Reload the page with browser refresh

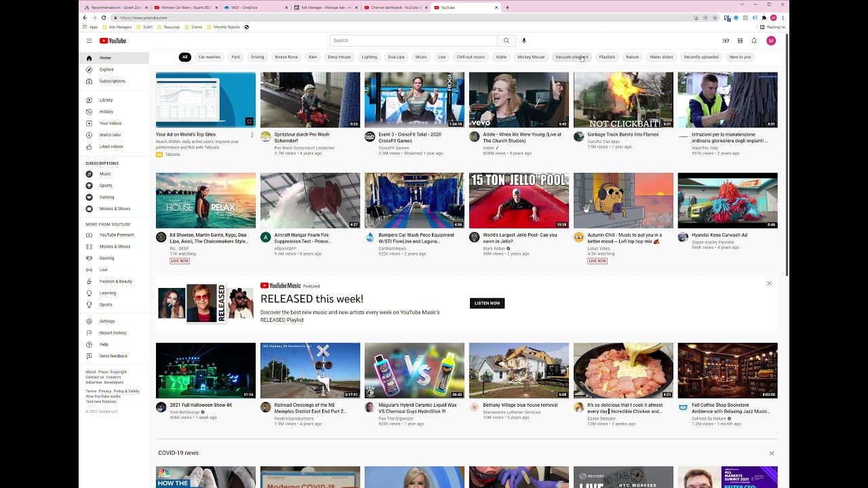103,18
